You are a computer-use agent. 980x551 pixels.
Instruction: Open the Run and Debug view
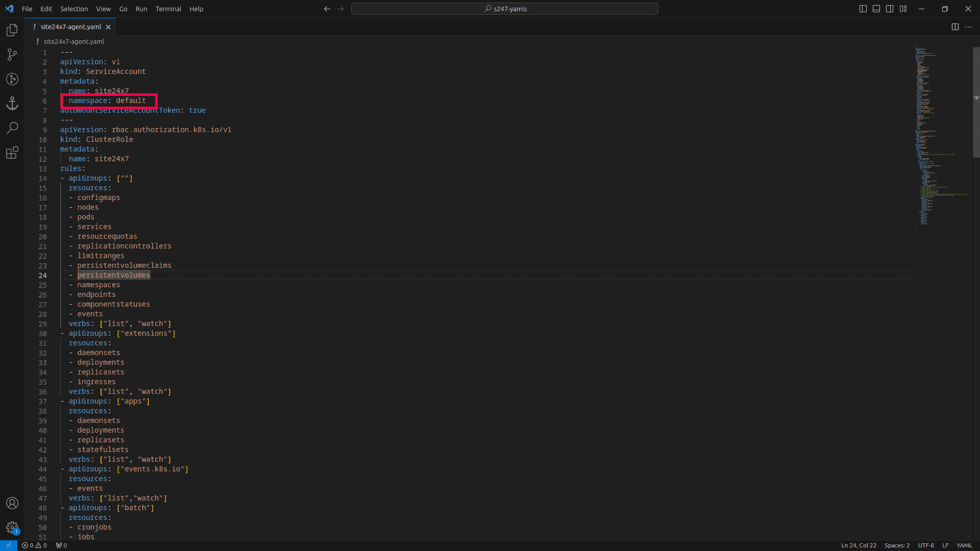(12, 79)
